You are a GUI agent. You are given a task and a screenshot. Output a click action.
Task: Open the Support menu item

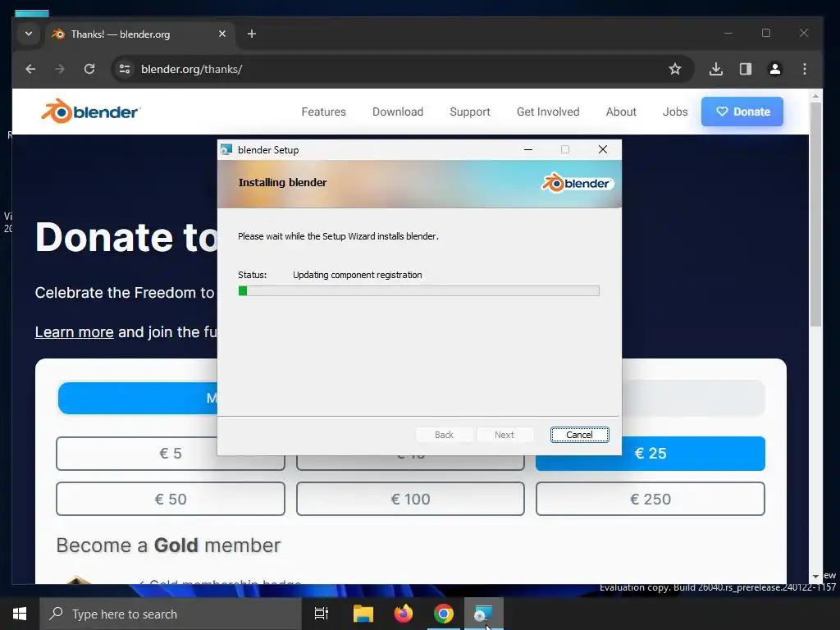470,112
